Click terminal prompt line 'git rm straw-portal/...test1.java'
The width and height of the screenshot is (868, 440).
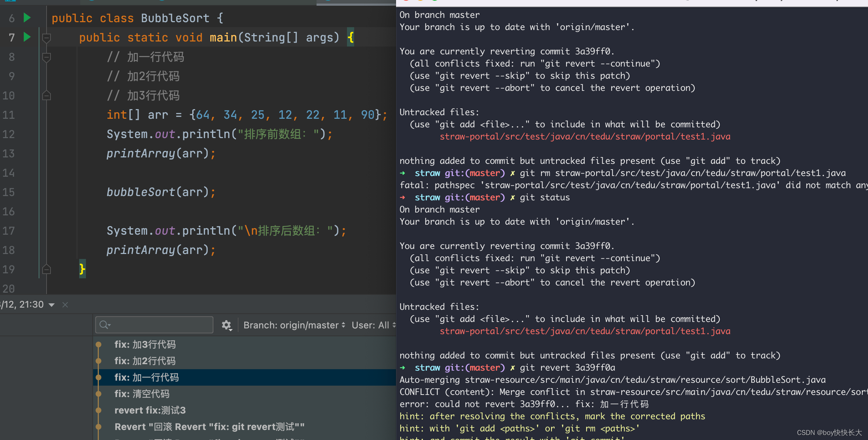click(x=623, y=173)
